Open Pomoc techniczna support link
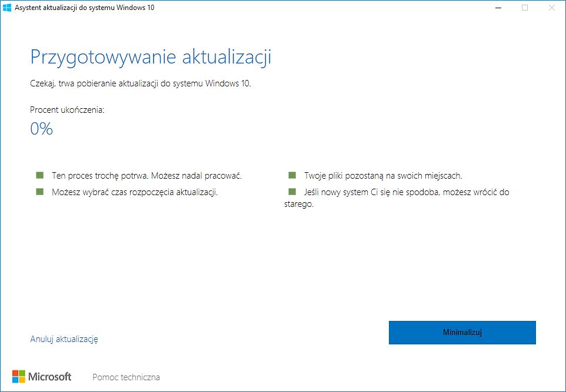 [126, 377]
